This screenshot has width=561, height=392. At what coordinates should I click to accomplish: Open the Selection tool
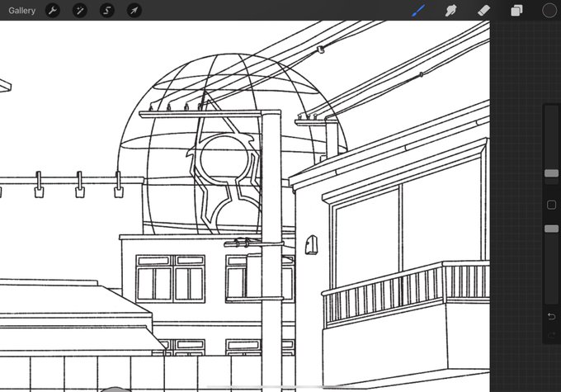[107, 11]
